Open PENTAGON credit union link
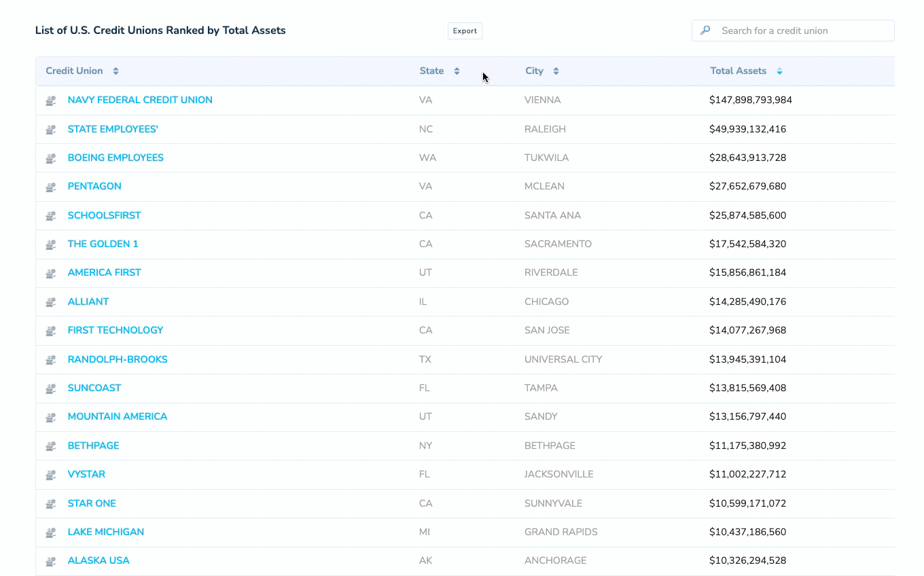 pos(94,186)
